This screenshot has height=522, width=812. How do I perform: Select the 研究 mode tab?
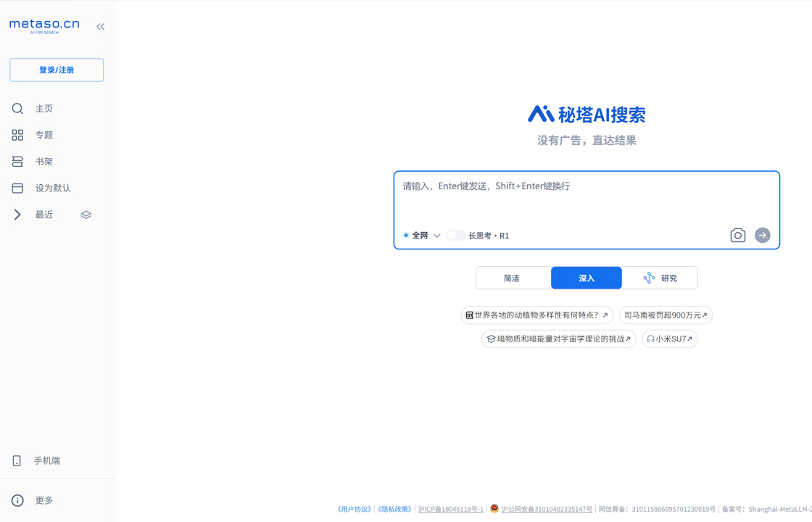click(x=660, y=278)
